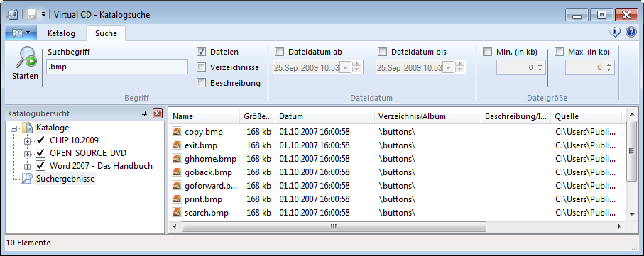The height and width of the screenshot is (256, 644).
Task: Click the Dateidatum ab date spinner
Action: [357, 67]
